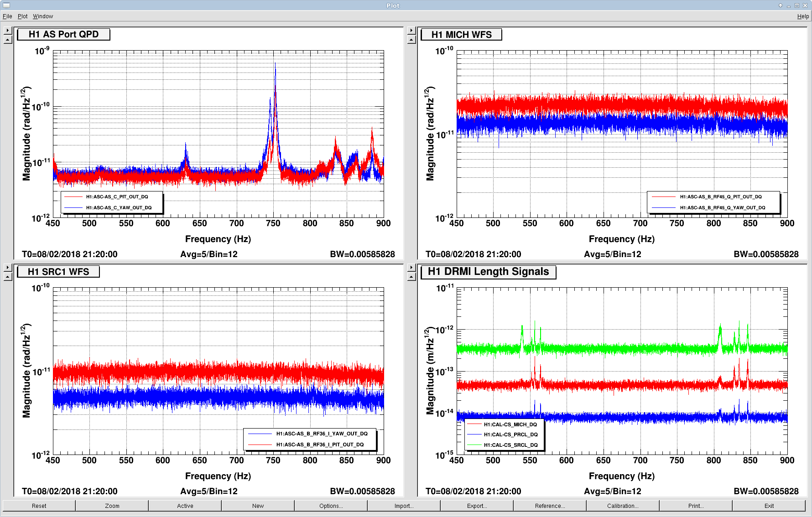Viewport: 812px width, 517px height.
Task: Open the Calibration... dialog
Action: (623, 506)
